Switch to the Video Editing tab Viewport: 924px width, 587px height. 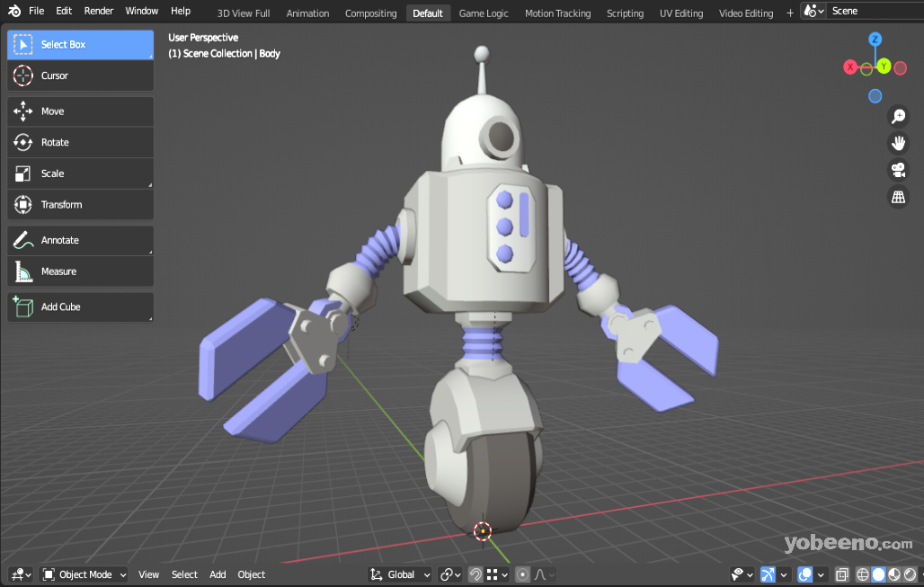tap(746, 13)
